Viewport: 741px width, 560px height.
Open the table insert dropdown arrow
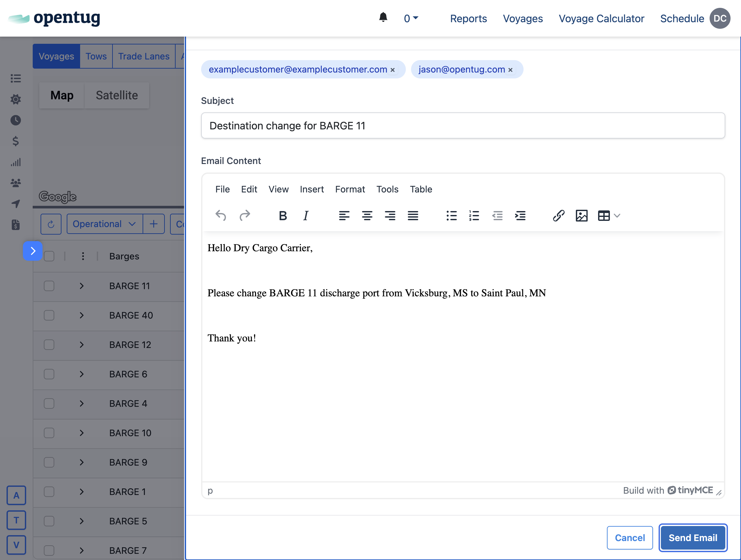(617, 216)
